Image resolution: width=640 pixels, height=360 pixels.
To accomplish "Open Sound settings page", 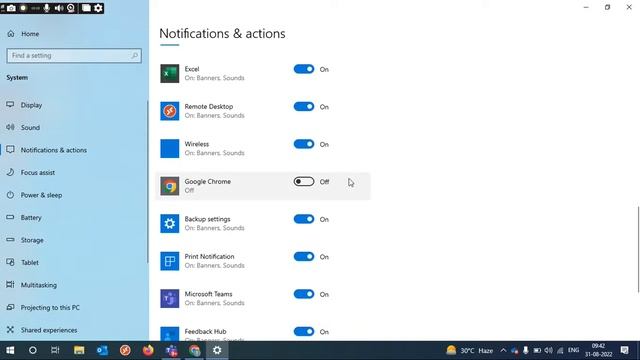I will click(x=73, y=127).
